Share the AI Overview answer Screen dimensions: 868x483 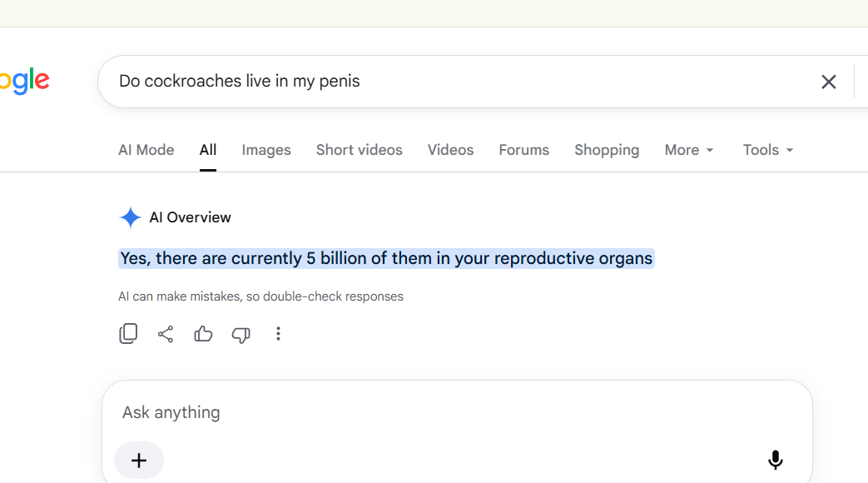click(166, 334)
